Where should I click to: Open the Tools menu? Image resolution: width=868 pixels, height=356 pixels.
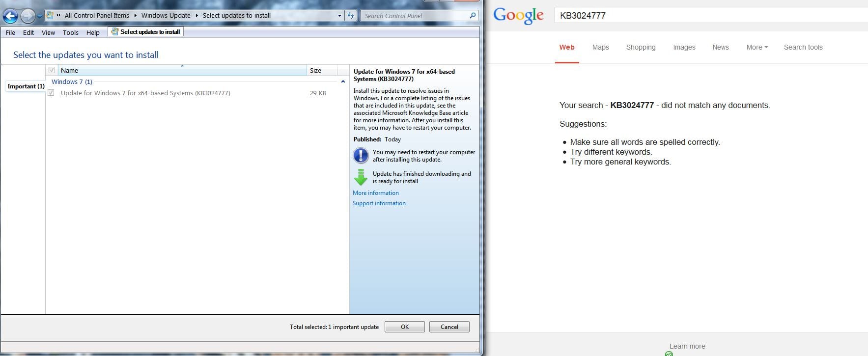(70, 32)
